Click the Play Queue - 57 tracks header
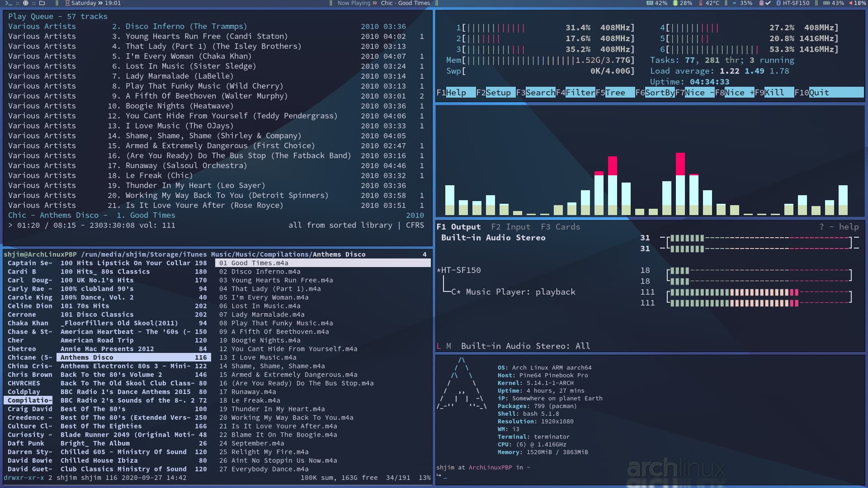The width and height of the screenshot is (868, 488). 58,17
